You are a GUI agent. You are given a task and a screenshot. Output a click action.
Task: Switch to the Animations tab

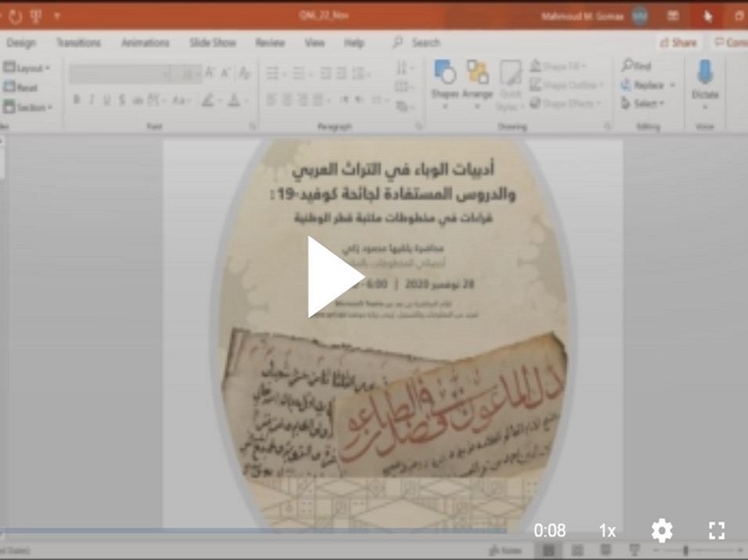click(145, 43)
